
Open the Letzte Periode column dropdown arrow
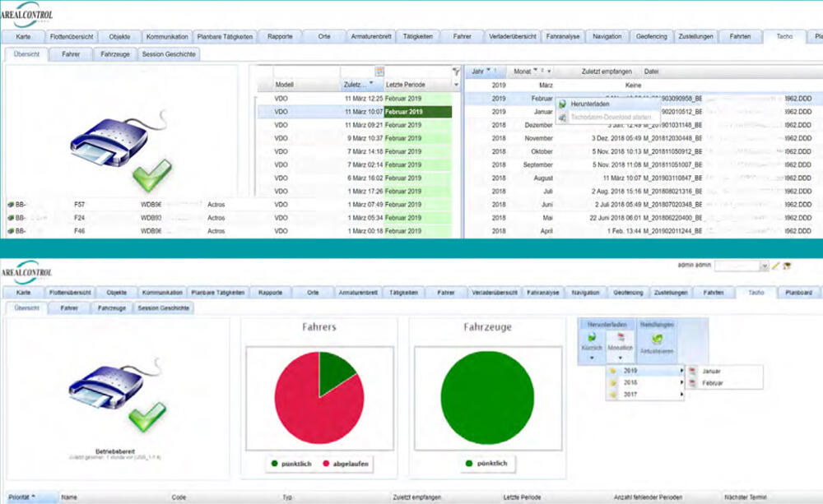point(456,85)
